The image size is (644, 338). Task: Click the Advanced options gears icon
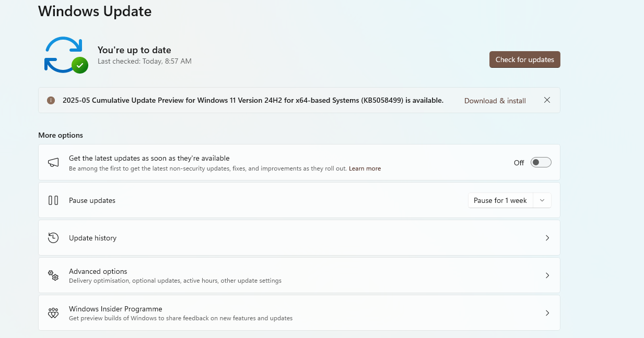(x=53, y=275)
